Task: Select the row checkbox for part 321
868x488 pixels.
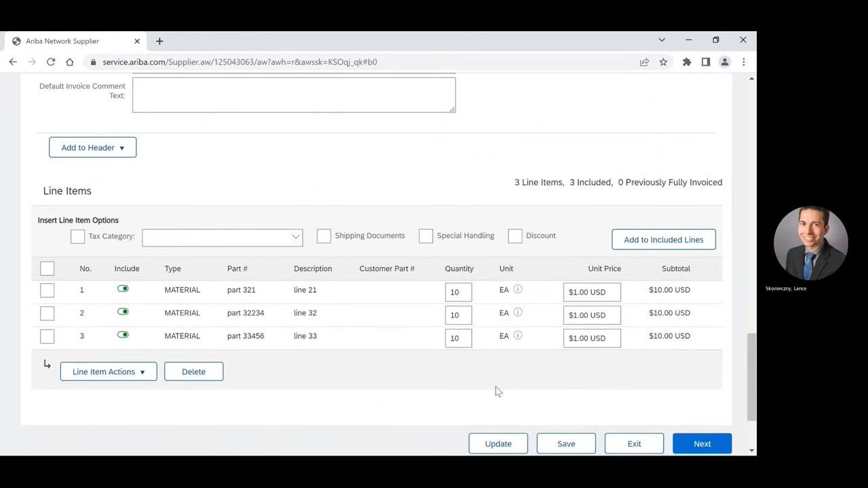Action: [x=47, y=291]
